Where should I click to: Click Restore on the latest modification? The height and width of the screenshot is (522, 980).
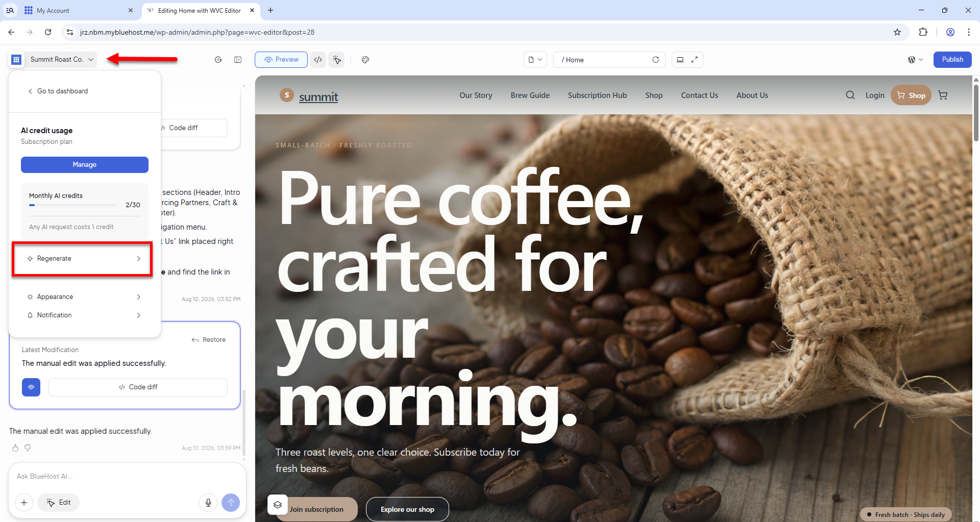209,340
